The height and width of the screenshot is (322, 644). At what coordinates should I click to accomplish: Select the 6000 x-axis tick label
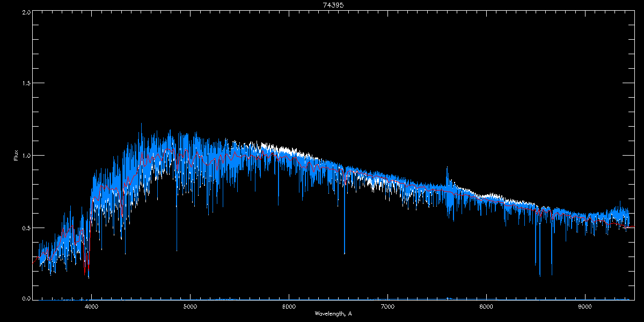(289, 307)
